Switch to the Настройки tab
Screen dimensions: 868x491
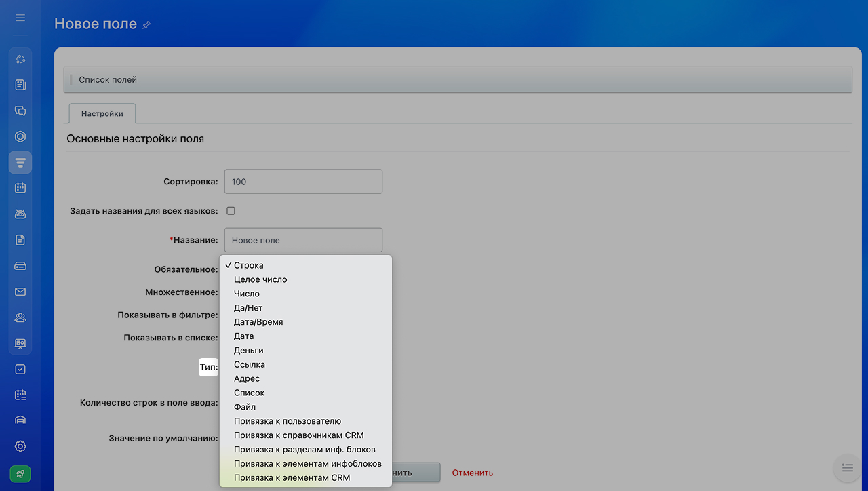click(x=102, y=114)
